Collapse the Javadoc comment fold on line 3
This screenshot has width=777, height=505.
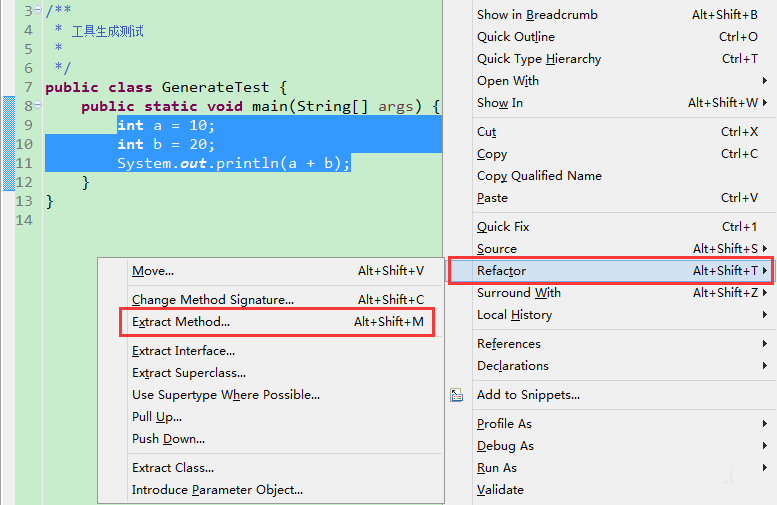(x=38, y=9)
